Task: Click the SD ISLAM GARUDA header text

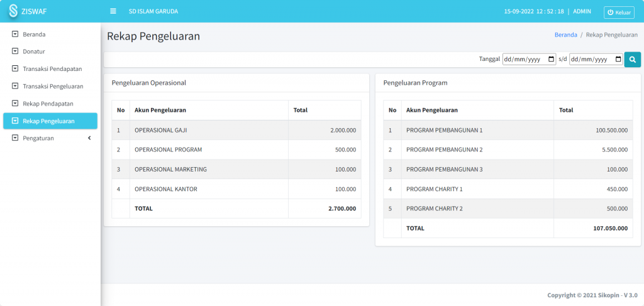Action: tap(153, 11)
